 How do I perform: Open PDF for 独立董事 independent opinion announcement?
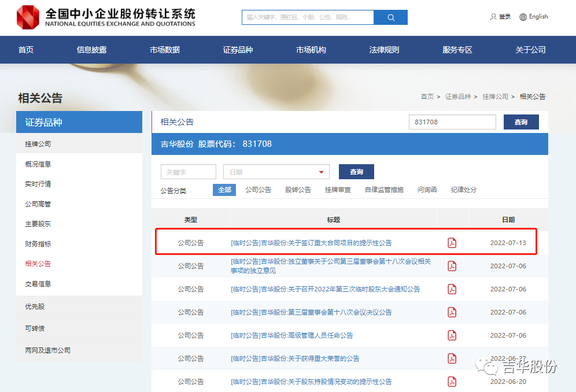pyautogui.click(x=452, y=266)
